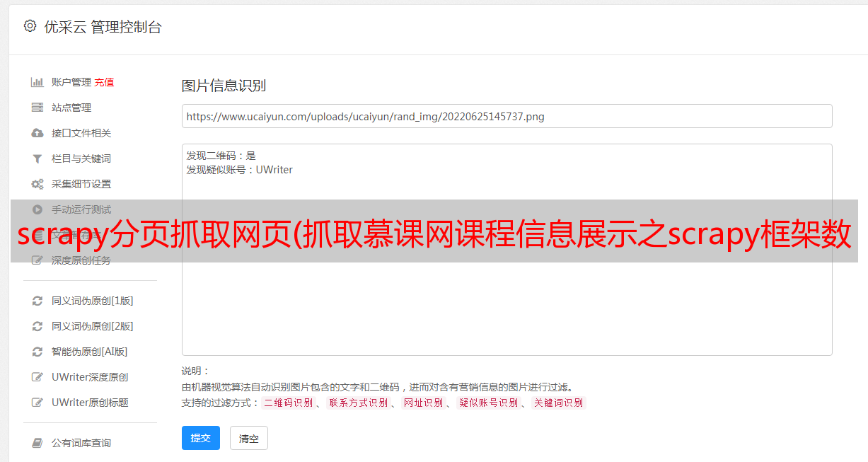Go to 接口文件相关
This screenshot has width=868, height=462.
pyautogui.click(x=81, y=133)
